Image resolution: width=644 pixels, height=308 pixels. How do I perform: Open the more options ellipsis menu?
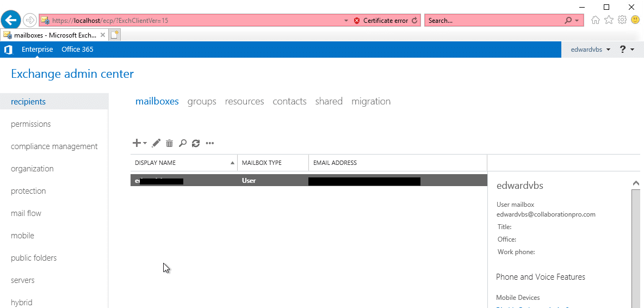210,143
